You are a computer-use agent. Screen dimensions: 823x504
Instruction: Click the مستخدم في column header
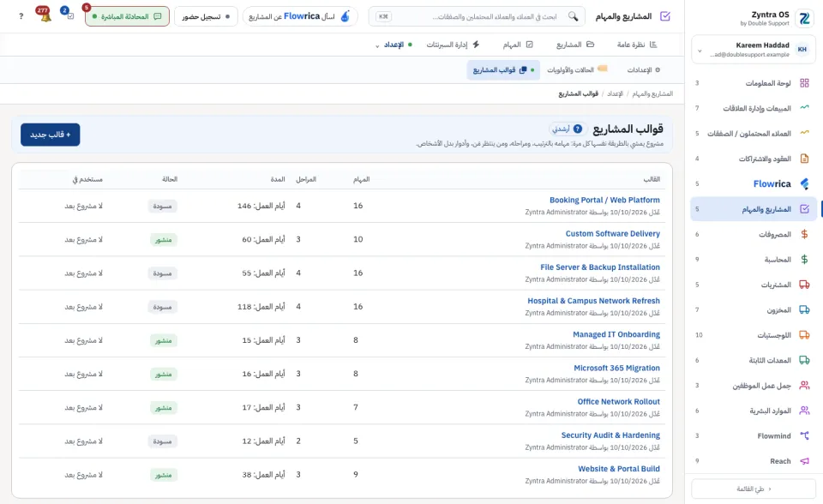87,179
